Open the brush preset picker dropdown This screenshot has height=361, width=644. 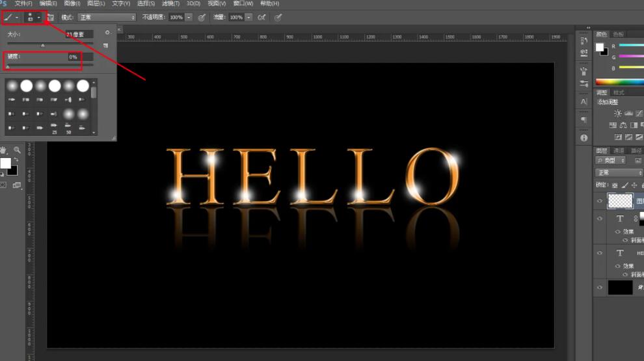pos(38,18)
